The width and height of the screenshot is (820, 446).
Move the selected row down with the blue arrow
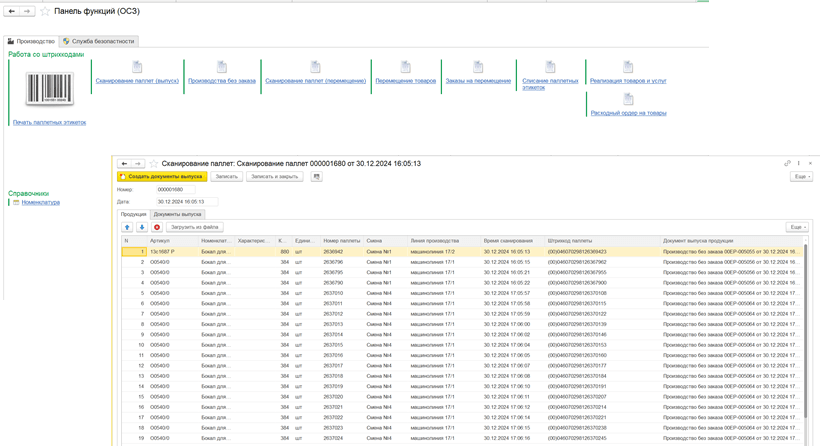tap(142, 227)
